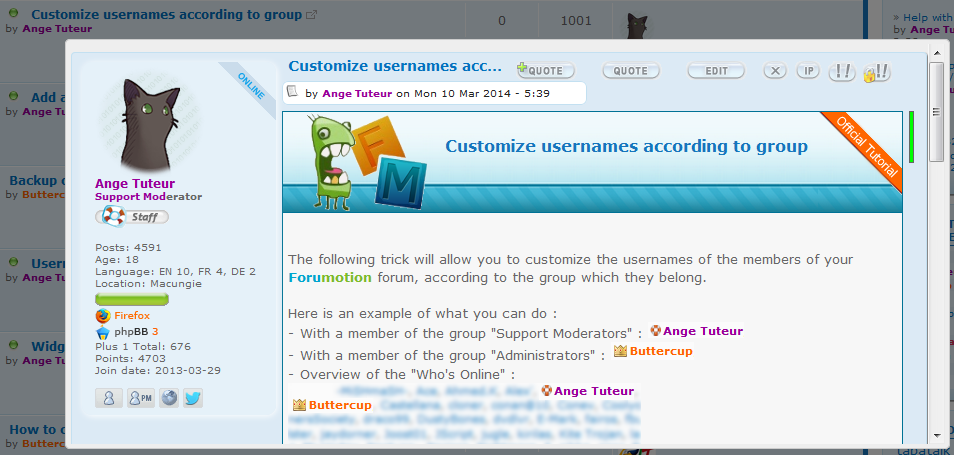This screenshot has height=455, width=954.
Task: Click the green reputation bar in profile
Action: pyautogui.click(x=132, y=299)
